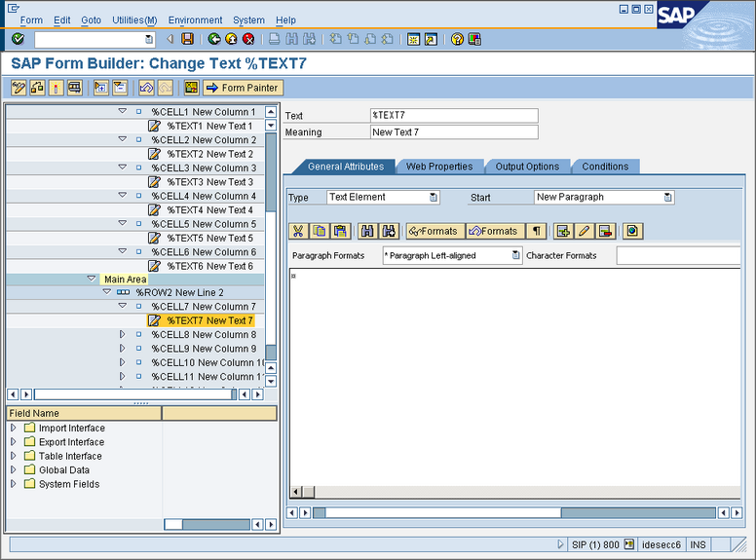Image resolution: width=756 pixels, height=560 pixels.
Task: Collapse the Main Area node
Action: pos(92,279)
